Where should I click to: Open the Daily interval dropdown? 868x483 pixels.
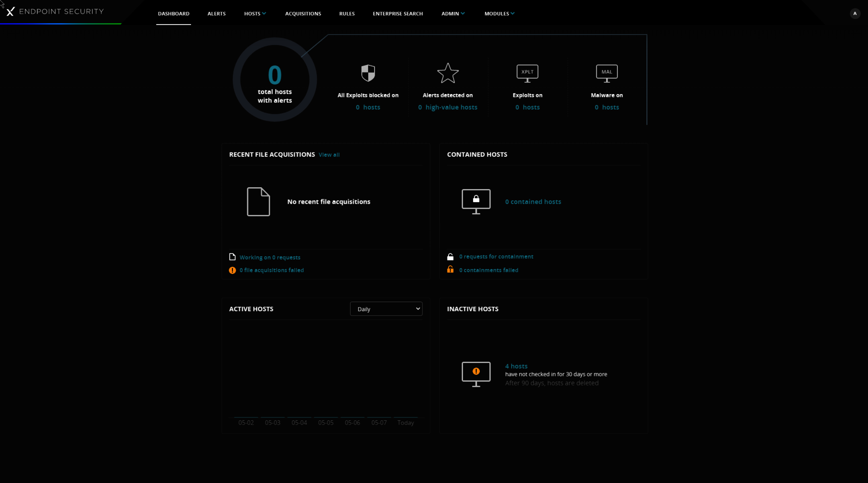(386, 309)
